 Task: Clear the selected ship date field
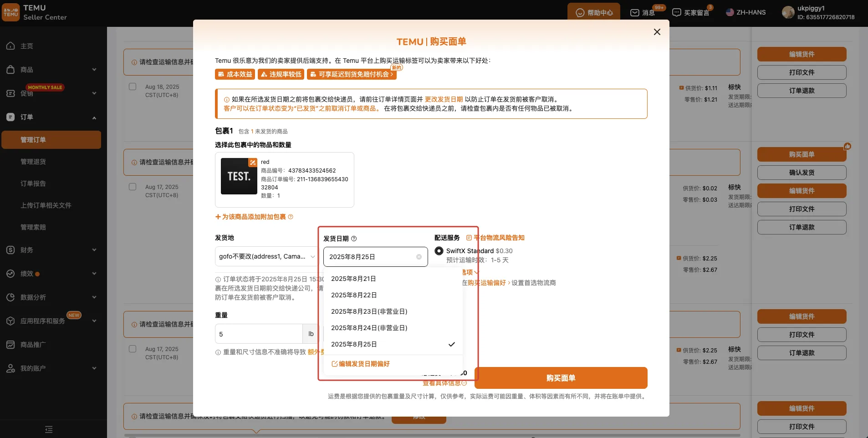(419, 257)
